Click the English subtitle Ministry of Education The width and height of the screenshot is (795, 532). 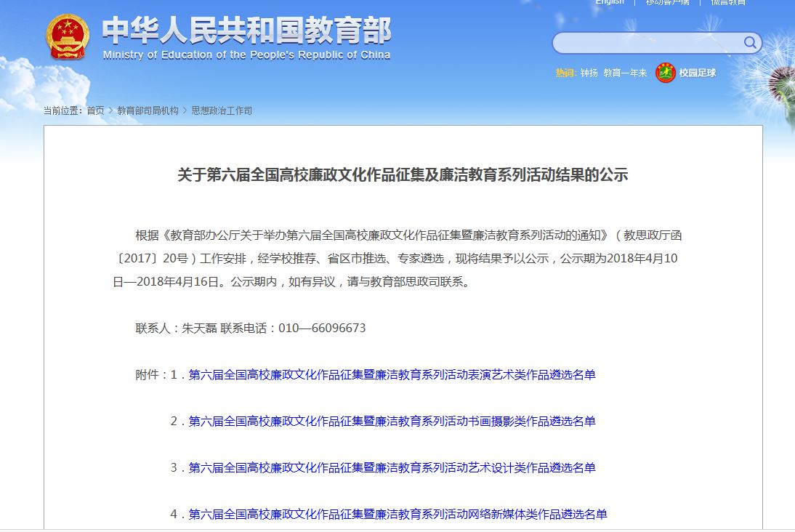tap(246, 55)
